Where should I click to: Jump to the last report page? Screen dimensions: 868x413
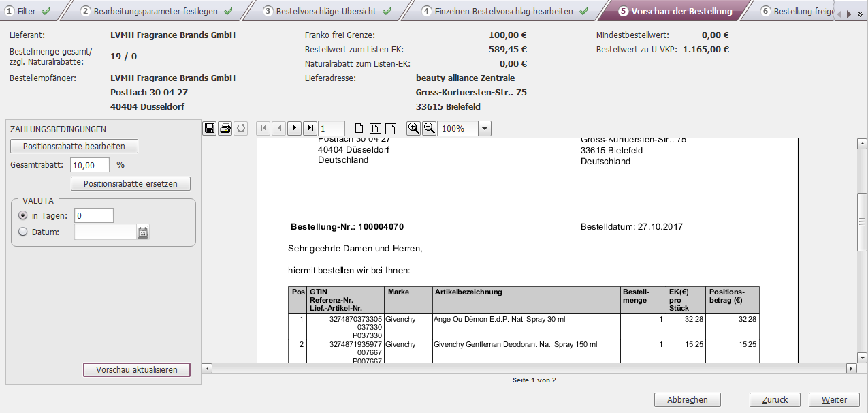[310, 128]
